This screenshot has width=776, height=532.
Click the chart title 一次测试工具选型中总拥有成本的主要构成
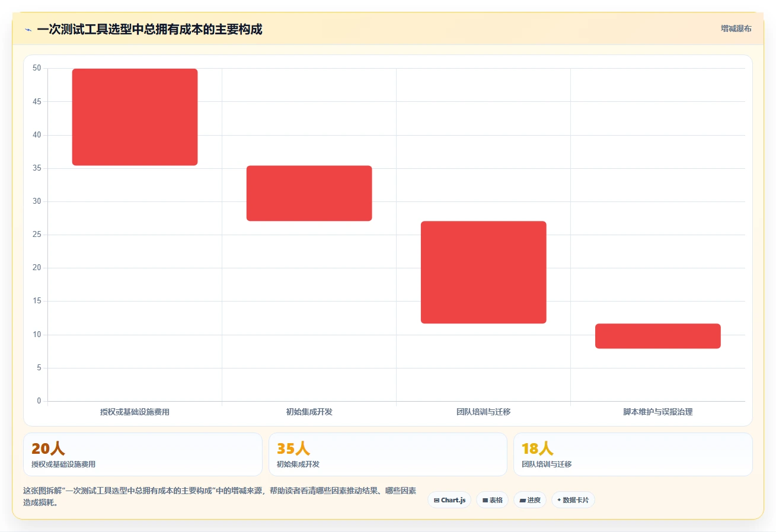coord(149,29)
